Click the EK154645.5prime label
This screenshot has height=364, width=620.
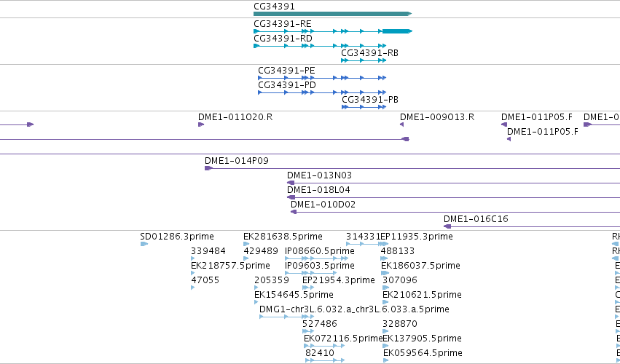pyautogui.click(x=294, y=295)
